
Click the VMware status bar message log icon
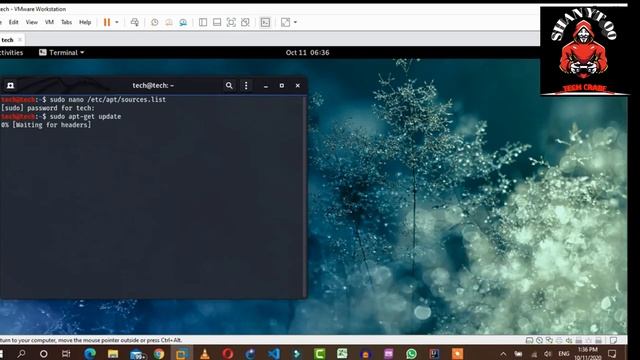coord(613,340)
